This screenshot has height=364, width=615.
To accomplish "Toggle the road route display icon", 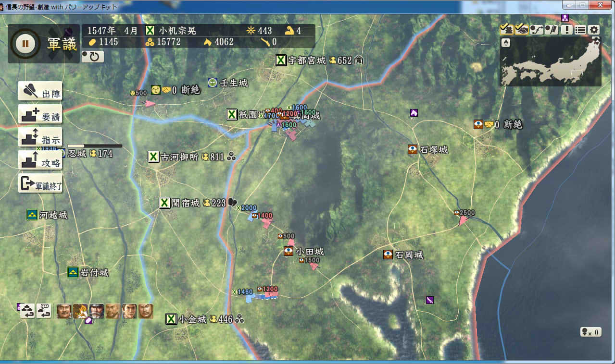I will (536, 29).
